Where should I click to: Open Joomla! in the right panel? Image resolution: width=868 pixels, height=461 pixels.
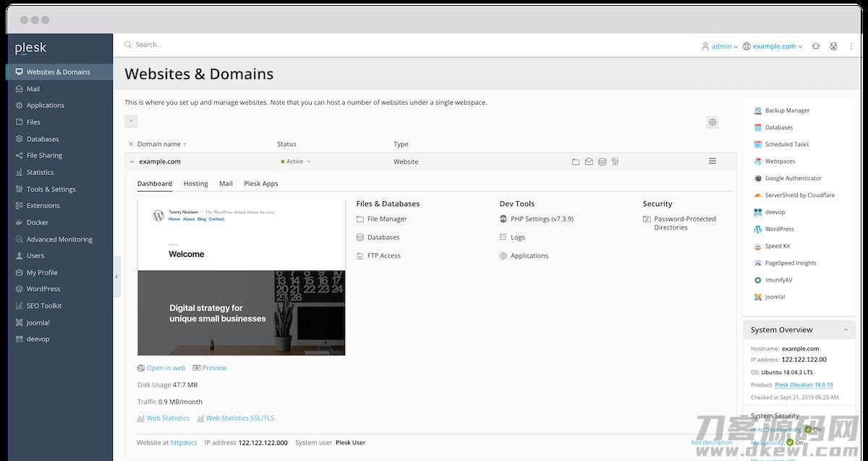[x=769, y=297]
